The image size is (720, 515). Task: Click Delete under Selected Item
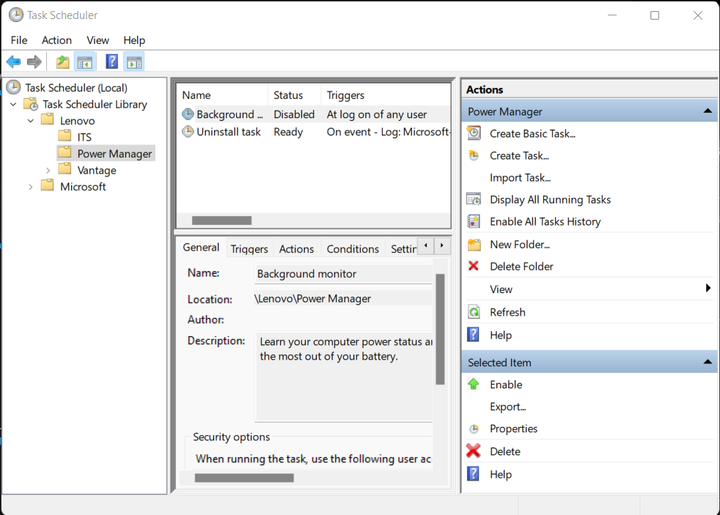(x=505, y=452)
